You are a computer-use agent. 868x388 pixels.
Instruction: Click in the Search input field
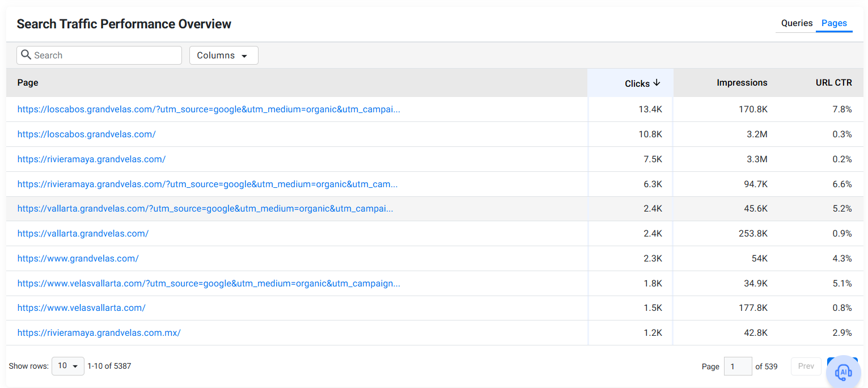coord(99,56)
